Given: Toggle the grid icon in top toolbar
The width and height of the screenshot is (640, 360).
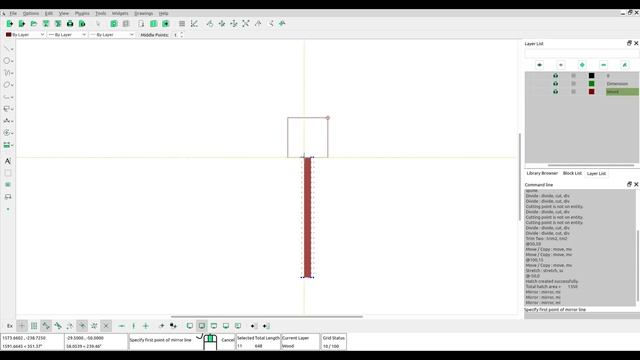Looking at the screenshot, I should 182,24.
